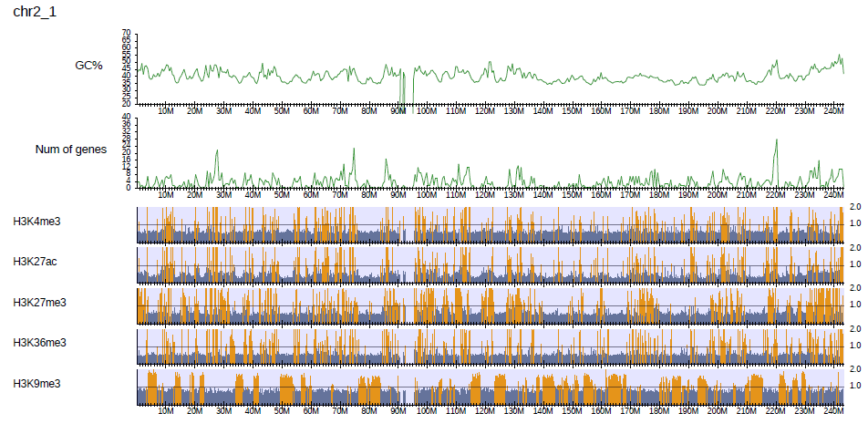Viewport: 868px width, 434px height.
Task: Click the H3K36me3 histone signal track
Action: click(x=490, y=346)
